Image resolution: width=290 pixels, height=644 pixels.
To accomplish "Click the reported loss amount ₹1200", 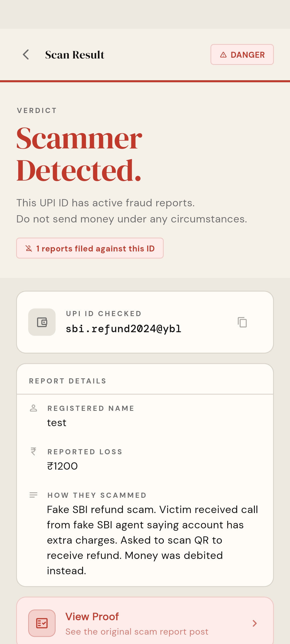I will [x=62, y=466].
